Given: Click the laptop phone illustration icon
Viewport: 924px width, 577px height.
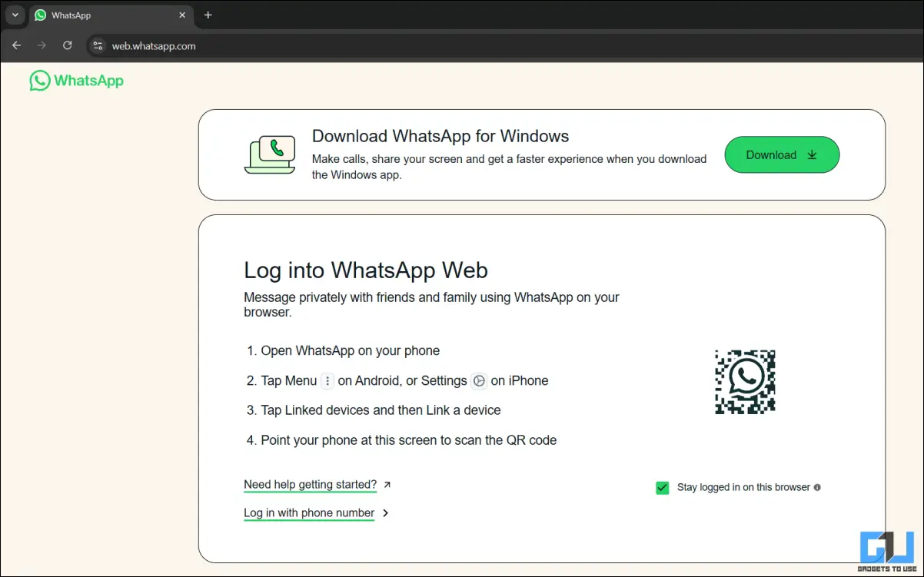Looking at the screenshot, I should [x=270, y=154].
